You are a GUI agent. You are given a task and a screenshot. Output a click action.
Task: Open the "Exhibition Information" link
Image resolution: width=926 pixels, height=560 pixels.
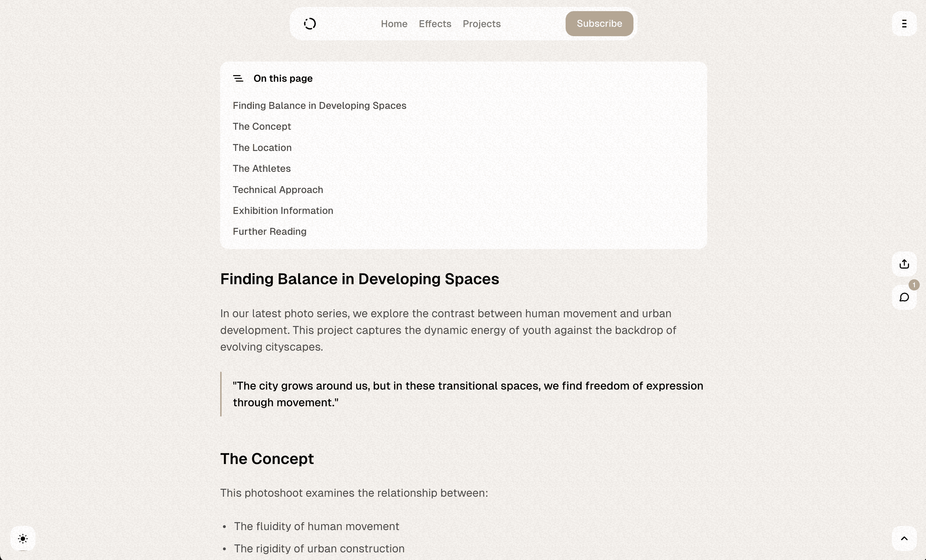[282, 210]
